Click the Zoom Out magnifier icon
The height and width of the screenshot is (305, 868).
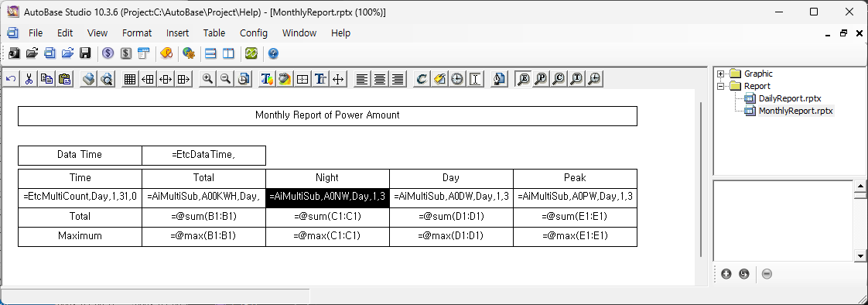tap(225, 79)
